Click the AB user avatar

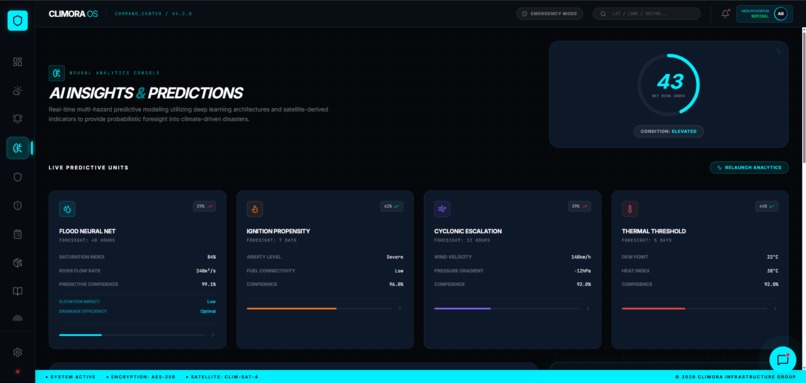780,14
